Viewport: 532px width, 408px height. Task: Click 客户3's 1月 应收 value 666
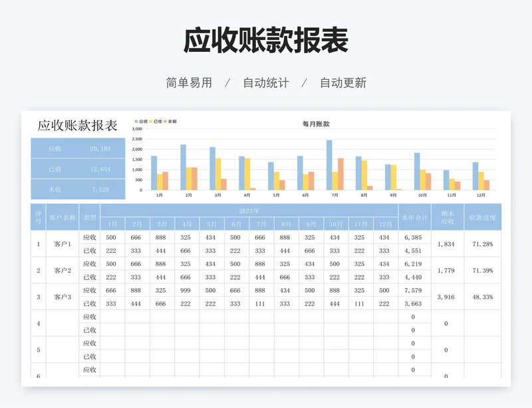[112, 290]
